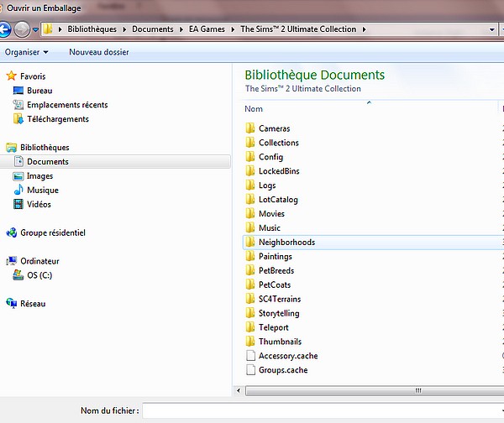Select Documents breadcrumb in address bar
The height and width of the screenshot is (423, 504).
pyautogui.click(x=153, y=29)
